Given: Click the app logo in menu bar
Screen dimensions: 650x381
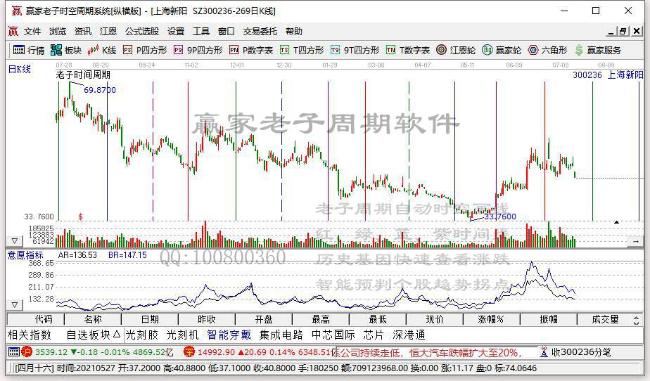Looking at the screenshot, I should [13, 31].
